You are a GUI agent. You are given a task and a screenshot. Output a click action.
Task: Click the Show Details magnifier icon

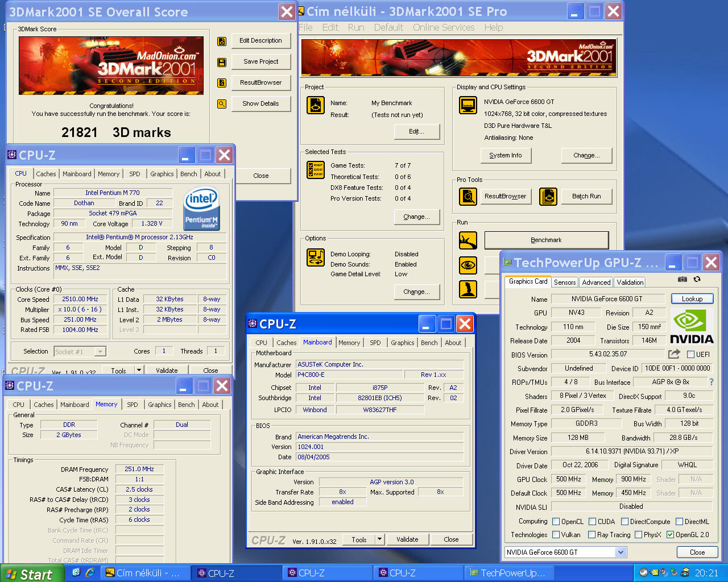222,104
